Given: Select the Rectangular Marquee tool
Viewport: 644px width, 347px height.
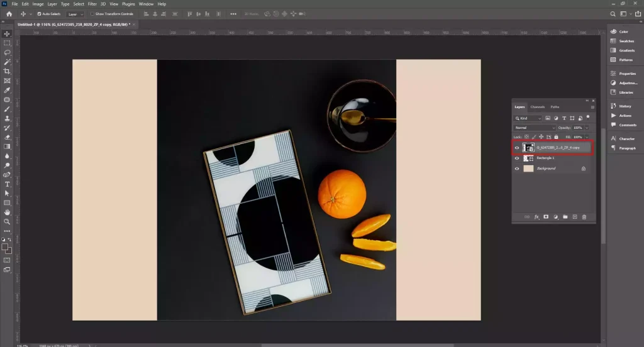Looking at the screenshot, I should point(7,43).
